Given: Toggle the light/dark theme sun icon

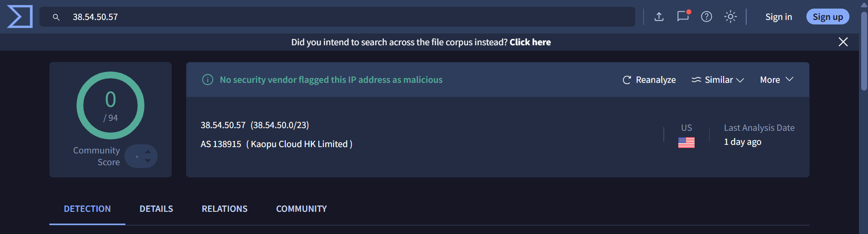Looking at the screenshot, I should click(730, 17).
